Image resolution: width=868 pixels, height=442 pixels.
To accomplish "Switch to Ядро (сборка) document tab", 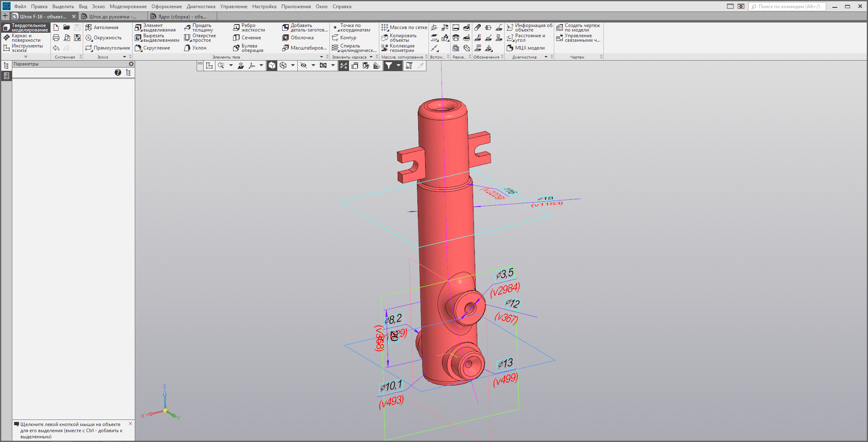I will click(183, 16).
